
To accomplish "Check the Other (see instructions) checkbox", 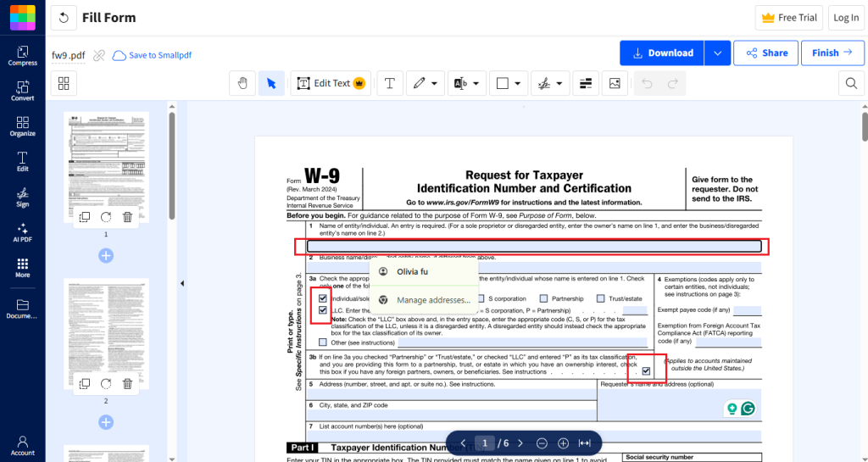I will pos(323,342).
